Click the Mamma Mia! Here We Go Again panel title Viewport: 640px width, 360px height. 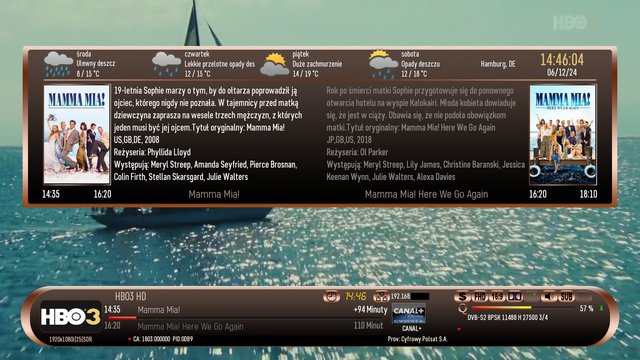(426, 194)
